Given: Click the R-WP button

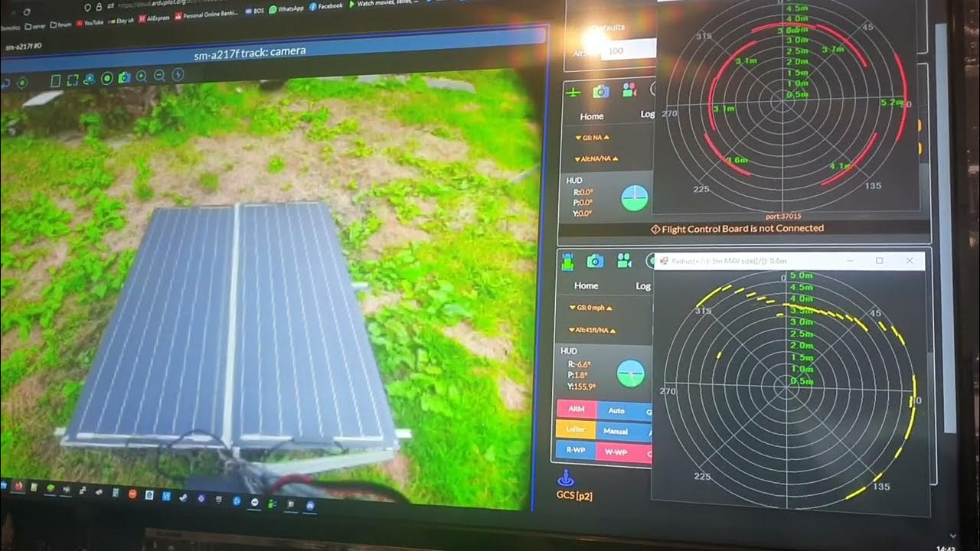Looking at the screenshot, I should pyautogui.click(x=576, y=450).
